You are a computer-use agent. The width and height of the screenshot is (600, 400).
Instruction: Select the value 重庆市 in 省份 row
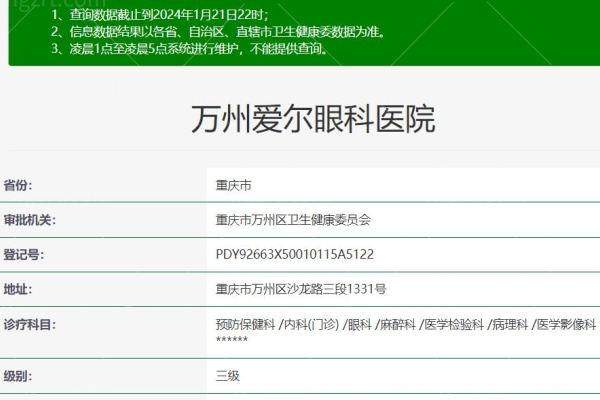pos(233,185)
